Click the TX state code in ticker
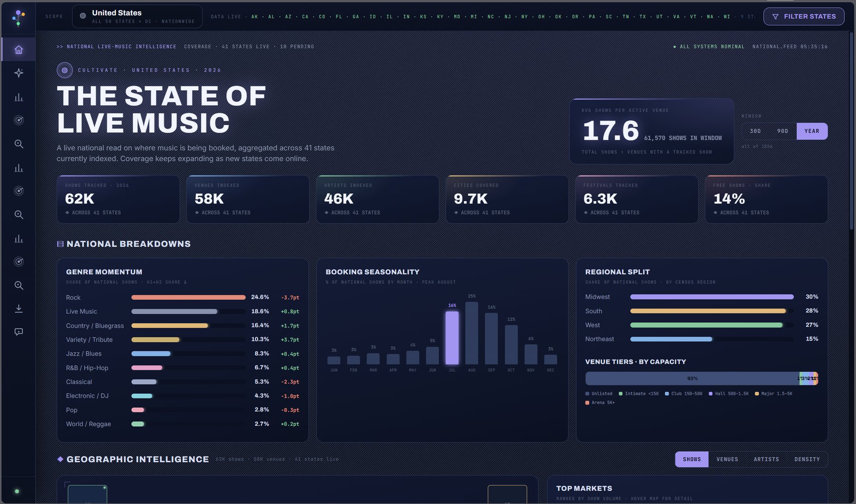Screen dimensions: 856x504 [642, 17]
